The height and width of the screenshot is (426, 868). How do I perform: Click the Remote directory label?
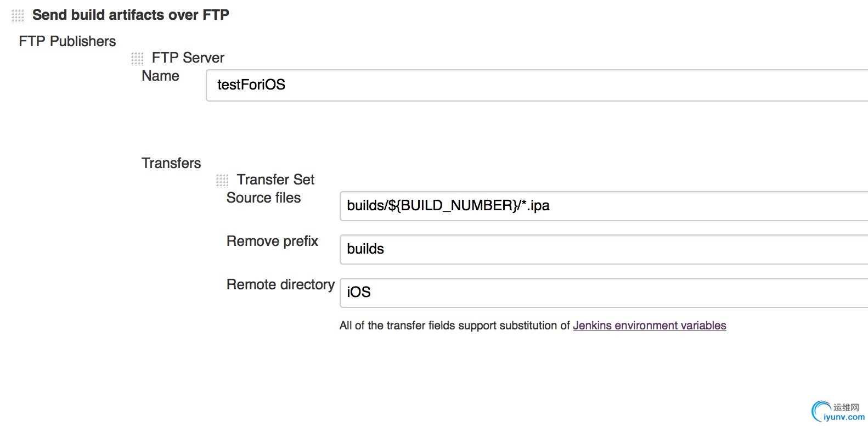(x=280, y=284)
